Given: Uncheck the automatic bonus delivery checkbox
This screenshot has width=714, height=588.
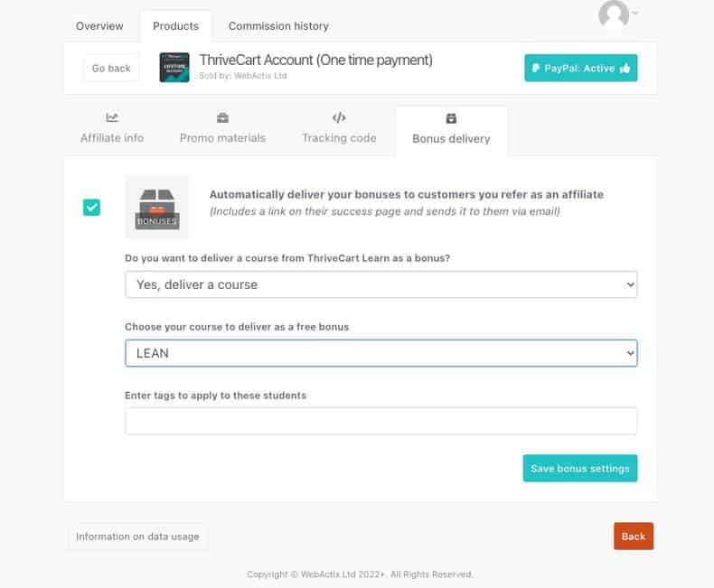Looking at the screenshot, I should (91, 208).
